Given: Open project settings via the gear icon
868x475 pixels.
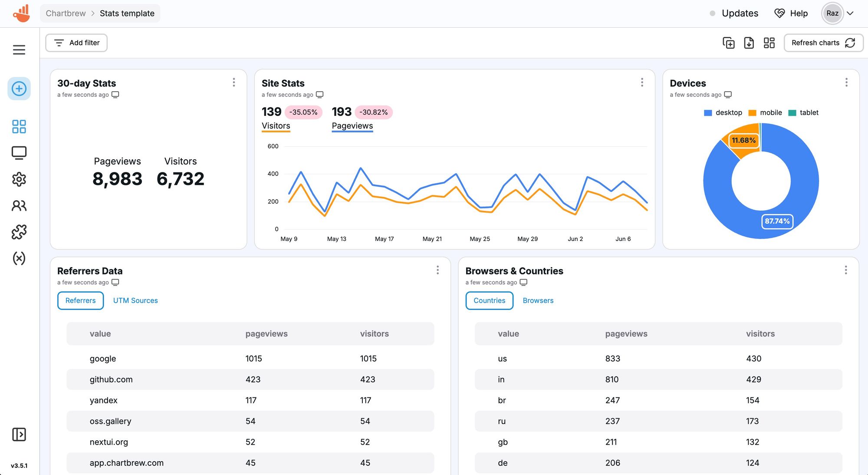Looking at the screenshot, I should pyautogui.click(x=19, y=179).
